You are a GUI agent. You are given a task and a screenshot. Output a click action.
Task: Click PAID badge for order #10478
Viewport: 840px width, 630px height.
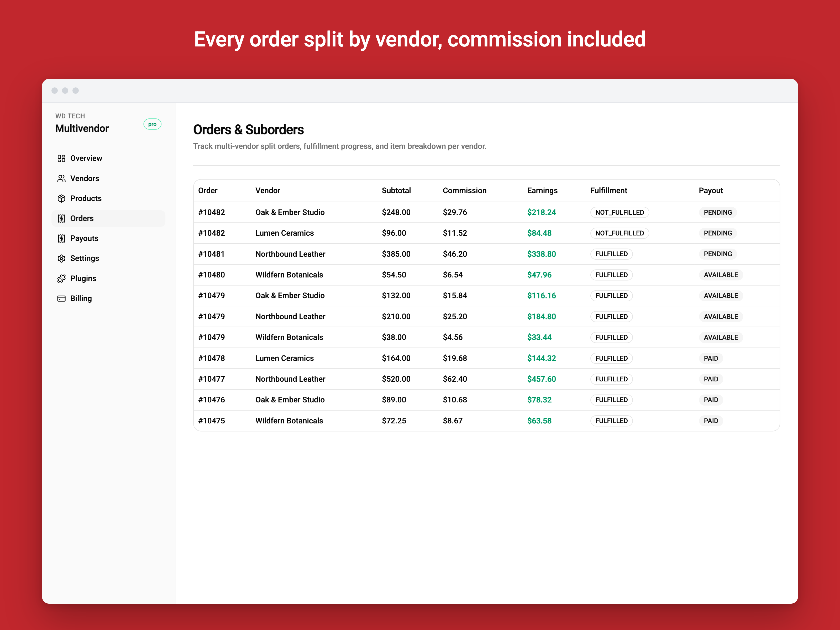(x=711, y=359)
